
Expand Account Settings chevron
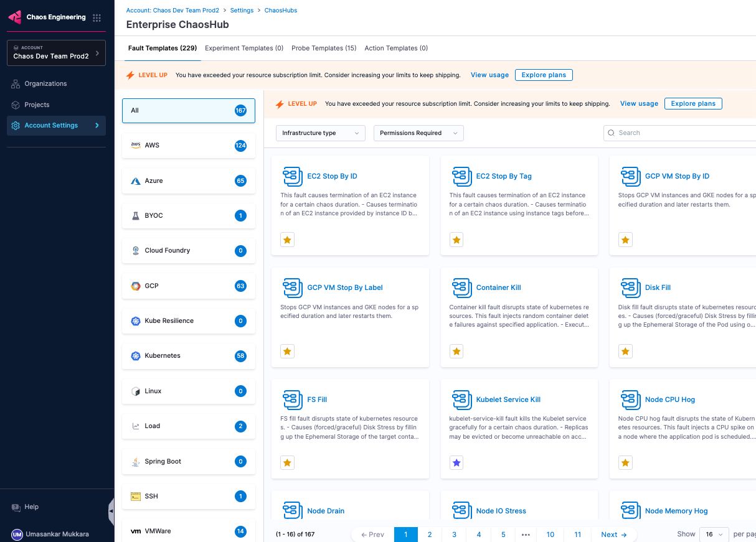[97, 126]
